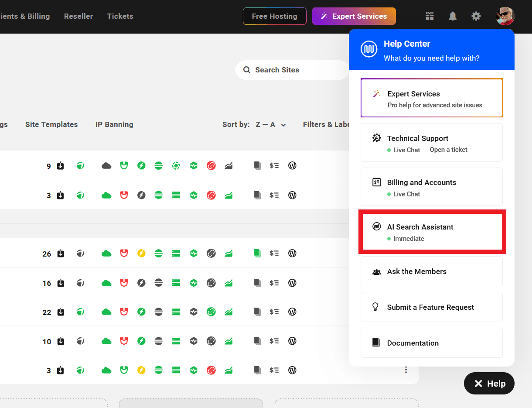Click the updates icon in the row with 26
Viewport: 532px width, 408px height.
pos(61,254)
